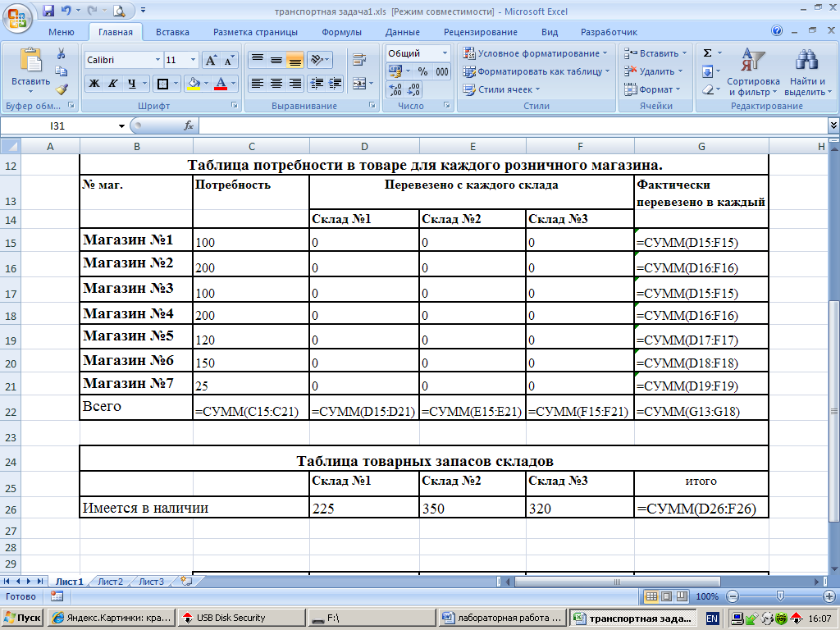The image size is (840, 630).
Task: Align cell content to the middle vertically
Action: [x=276, y=59]
